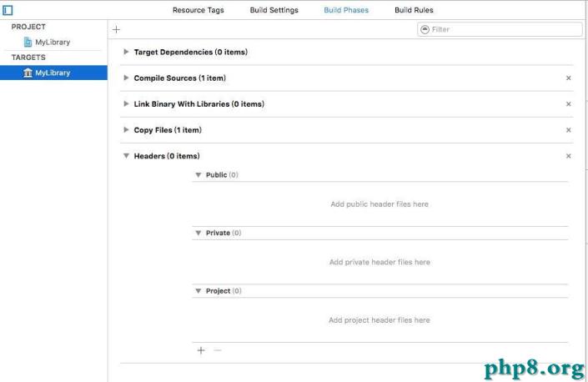Click the PROJECT section heading

click(28, 27)
